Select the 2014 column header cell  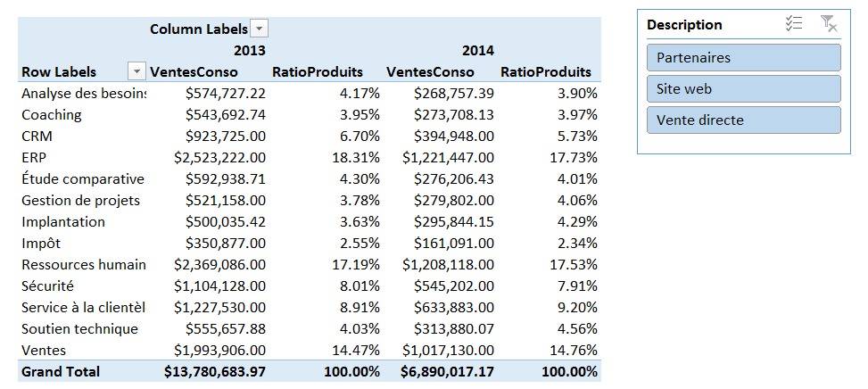point(477,51)
